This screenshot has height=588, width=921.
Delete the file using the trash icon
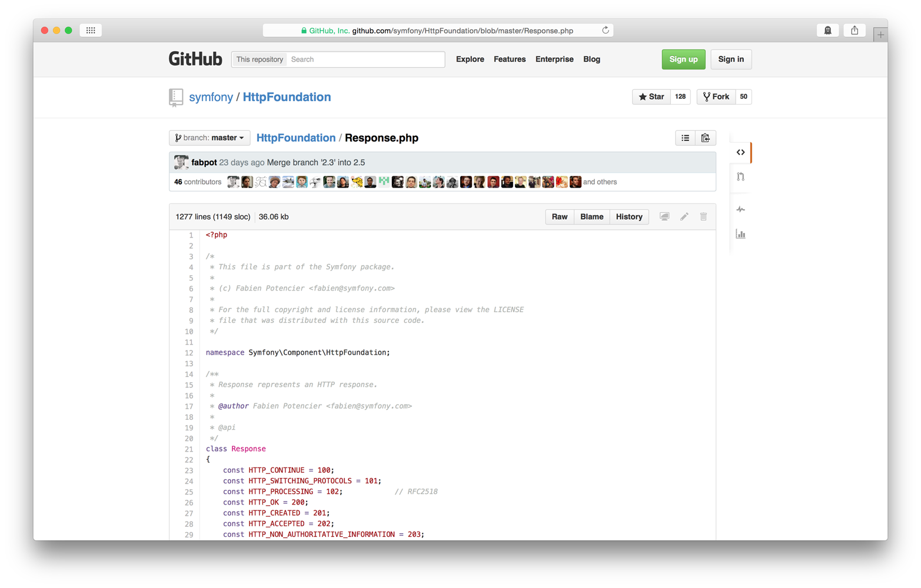pyautogui.click(x=703, y=216)
